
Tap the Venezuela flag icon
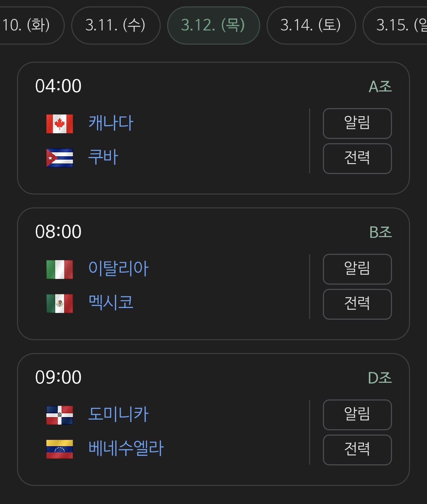59,449
